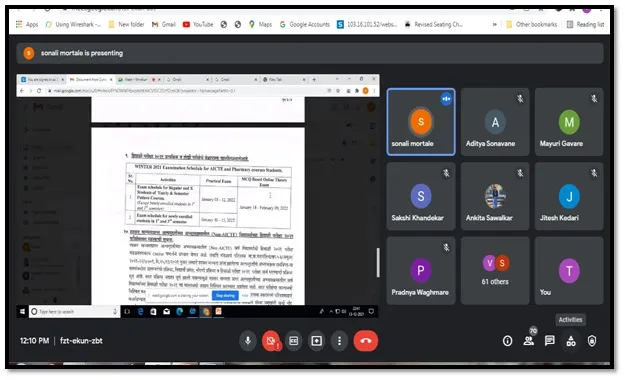
Task: Open Other bookmarks folder
Action: (x=531, y=24)
